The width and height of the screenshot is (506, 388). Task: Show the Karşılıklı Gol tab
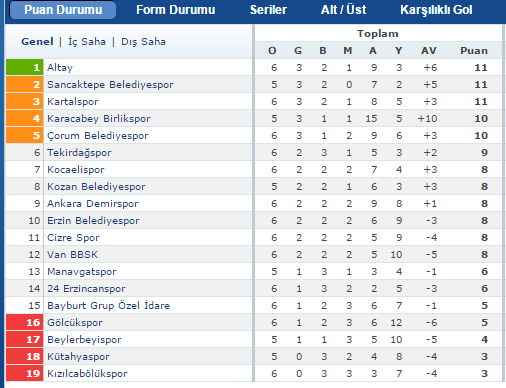[x=436, y=10]
